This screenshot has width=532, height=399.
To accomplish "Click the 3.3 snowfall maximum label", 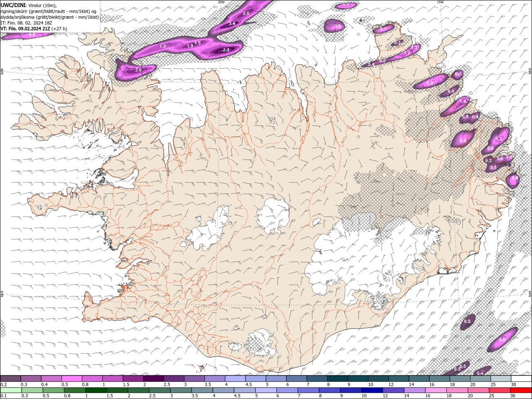I will pos(226,50).
